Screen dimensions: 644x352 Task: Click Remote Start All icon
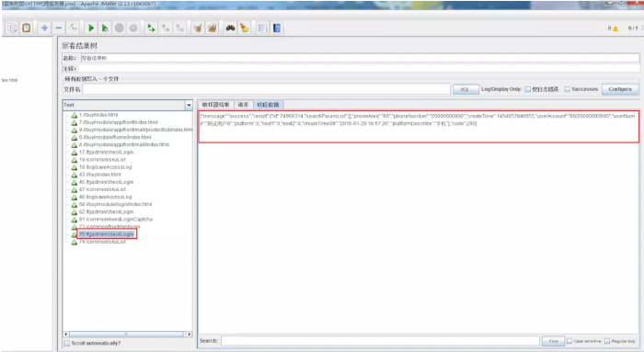(151, 28)
